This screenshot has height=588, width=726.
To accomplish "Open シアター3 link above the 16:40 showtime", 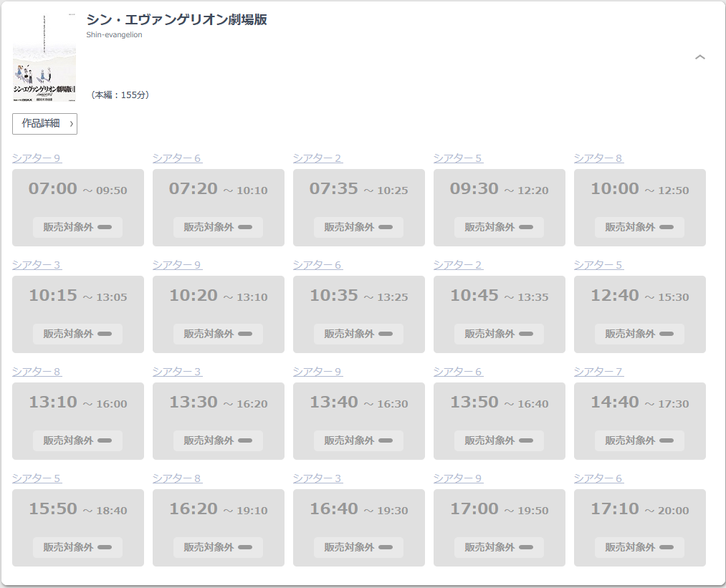I will click(x=317, y=478).
